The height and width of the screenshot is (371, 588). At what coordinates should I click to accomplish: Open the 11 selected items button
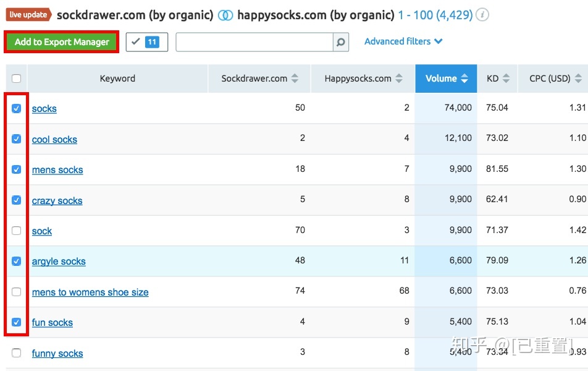coord(146,41)
